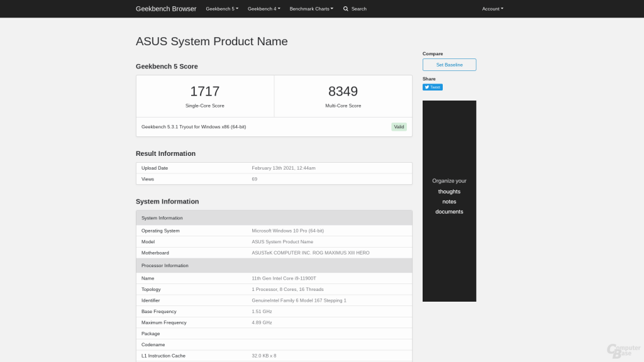Click the ROG MAXIMUS XIII HERO motherboard value
This screenshot has height=362, width=644.
click(311, 253)
